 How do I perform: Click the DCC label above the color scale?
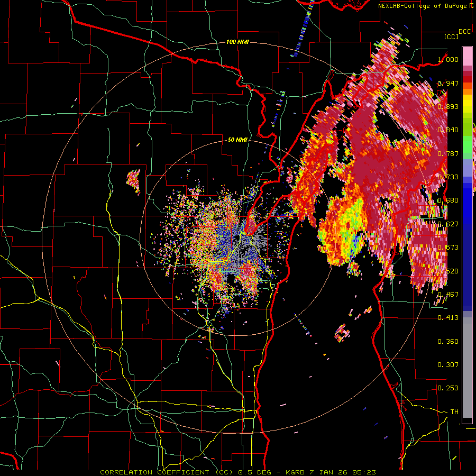click(x=464, y=32)
